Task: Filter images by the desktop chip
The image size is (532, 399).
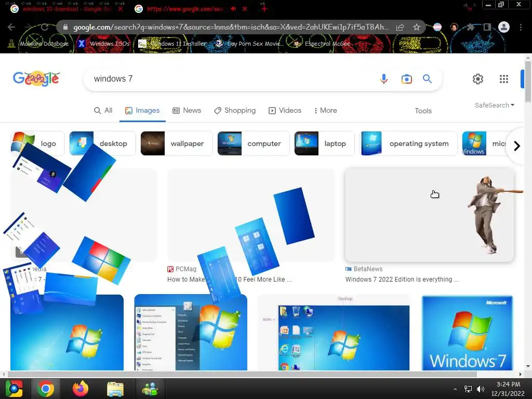Action: 102,143
